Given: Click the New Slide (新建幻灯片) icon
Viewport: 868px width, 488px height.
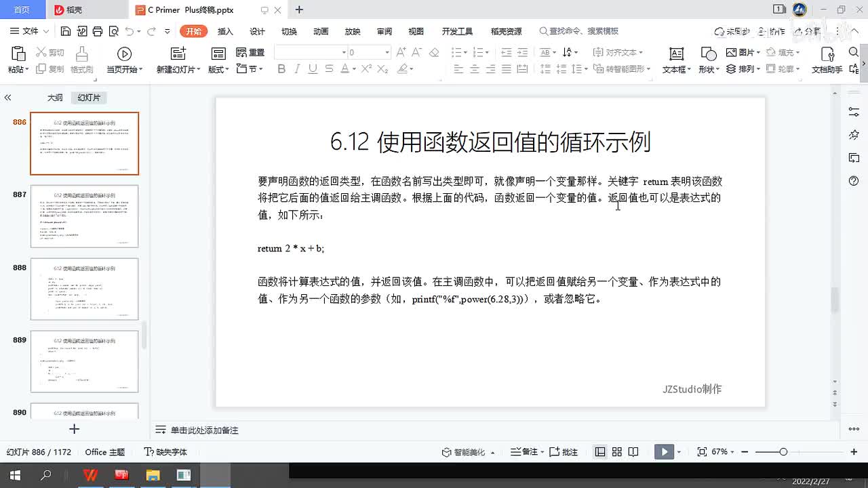Looking at the screenshot, I should coord(178,54).
